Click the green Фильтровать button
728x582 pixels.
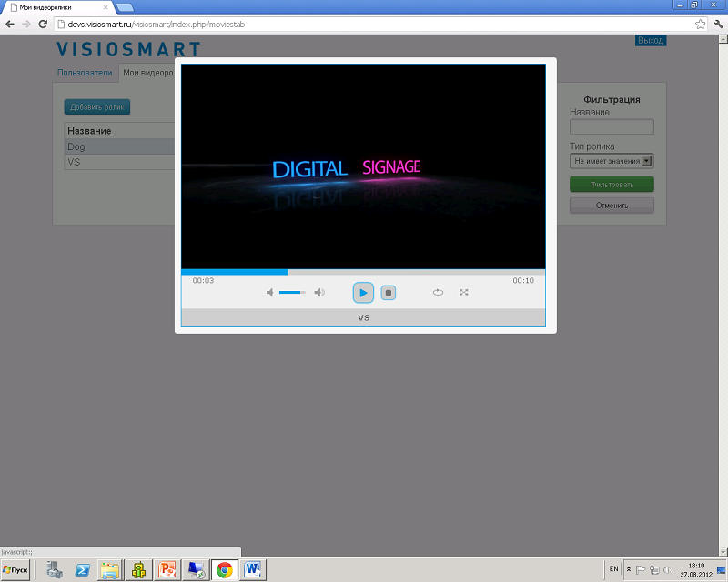tap(612, 185)
